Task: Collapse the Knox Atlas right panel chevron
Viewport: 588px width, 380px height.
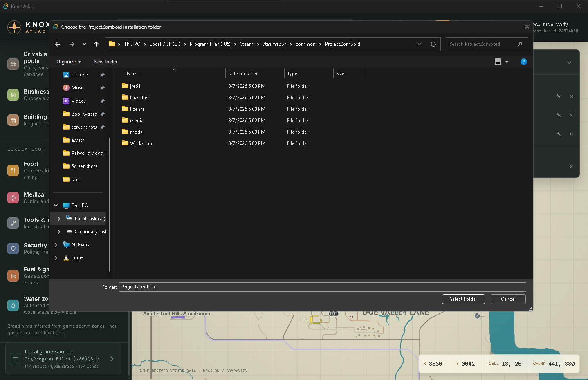Action: coord(569,63)
